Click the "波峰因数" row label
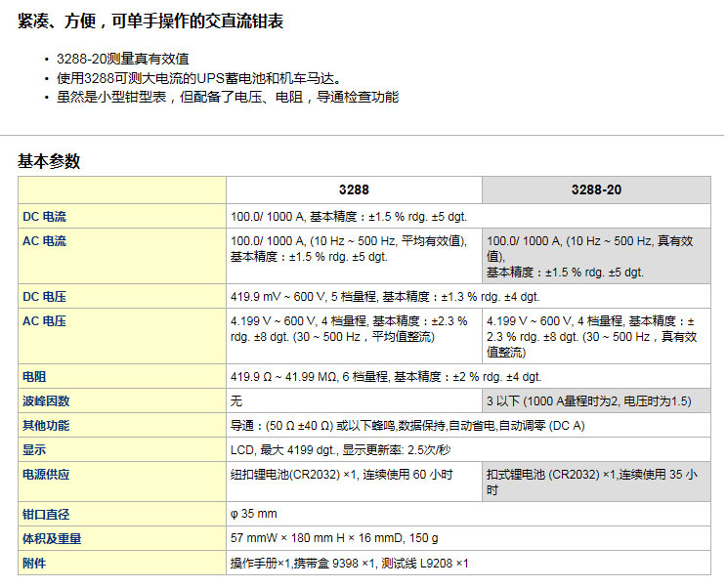Viewport: 727px width, 588px height. click(46, 400)
